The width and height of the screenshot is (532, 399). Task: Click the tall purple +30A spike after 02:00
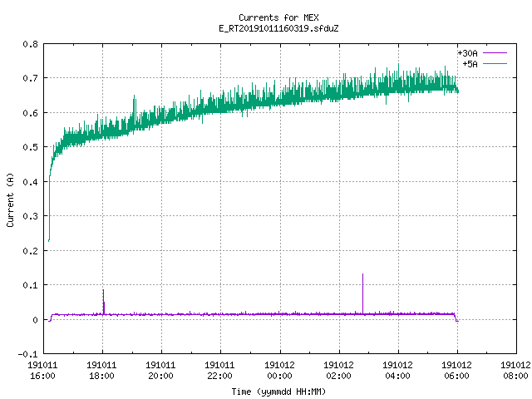pyautogui.click(x=362, y=293)
